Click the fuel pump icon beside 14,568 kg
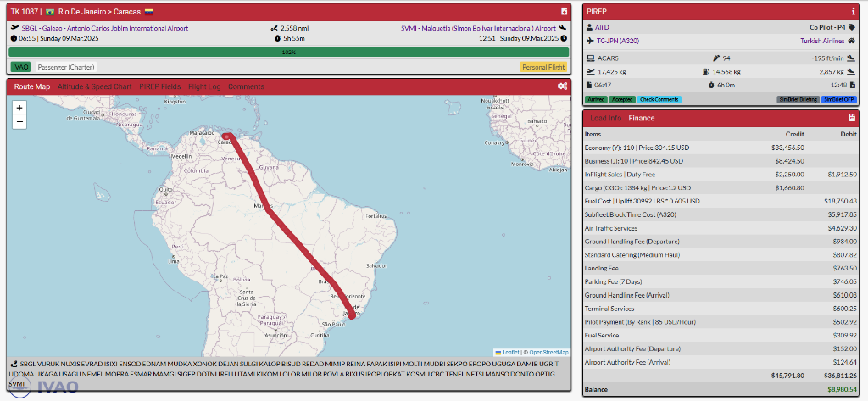Viewport: 868px width, 401px height. click(x=706, y=71)
